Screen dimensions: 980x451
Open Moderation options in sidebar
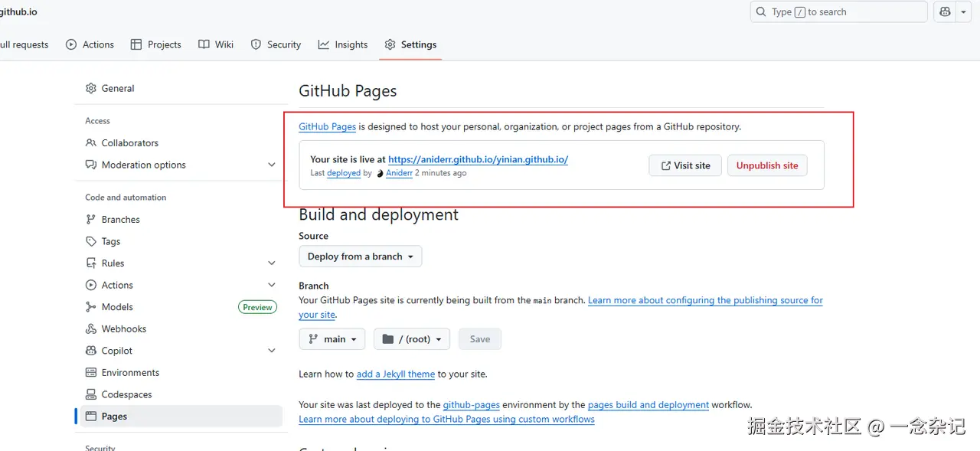coord(181,165)
